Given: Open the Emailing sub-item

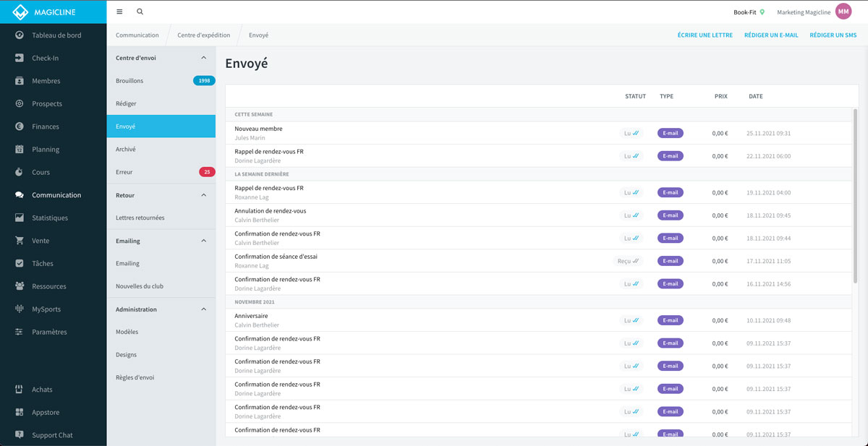Looking at the screenshot, I should [x=161, y=263].
